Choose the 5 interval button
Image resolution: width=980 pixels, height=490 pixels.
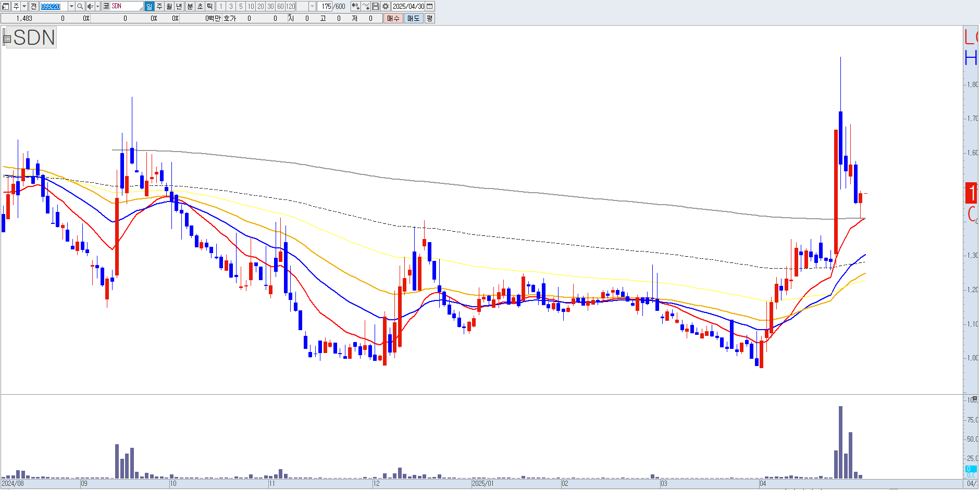[x=241, y=6]
